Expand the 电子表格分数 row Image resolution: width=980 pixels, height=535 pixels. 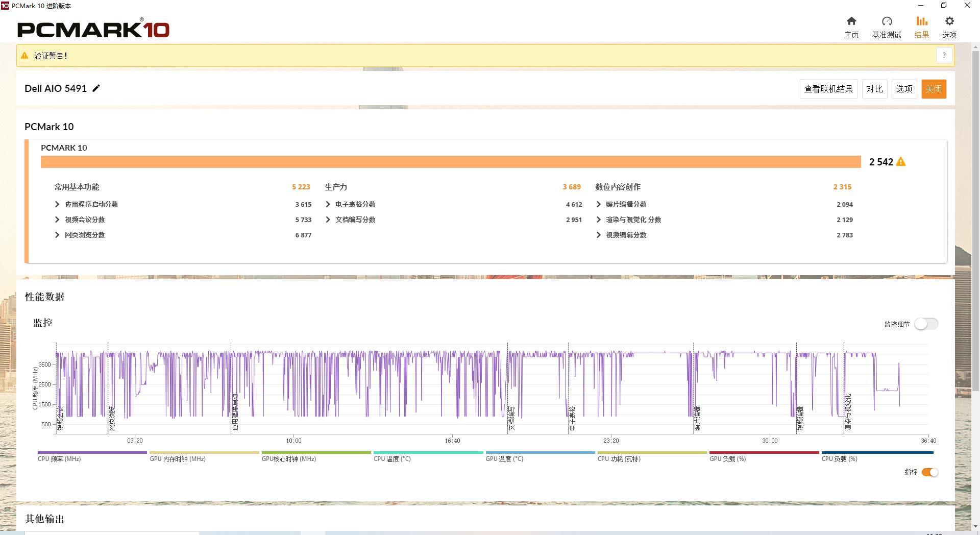coord(328,204)
